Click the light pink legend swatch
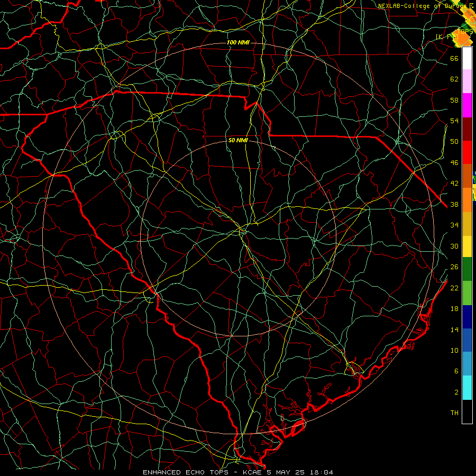Viewport: 476px width, 476px height. pos(467,81)
